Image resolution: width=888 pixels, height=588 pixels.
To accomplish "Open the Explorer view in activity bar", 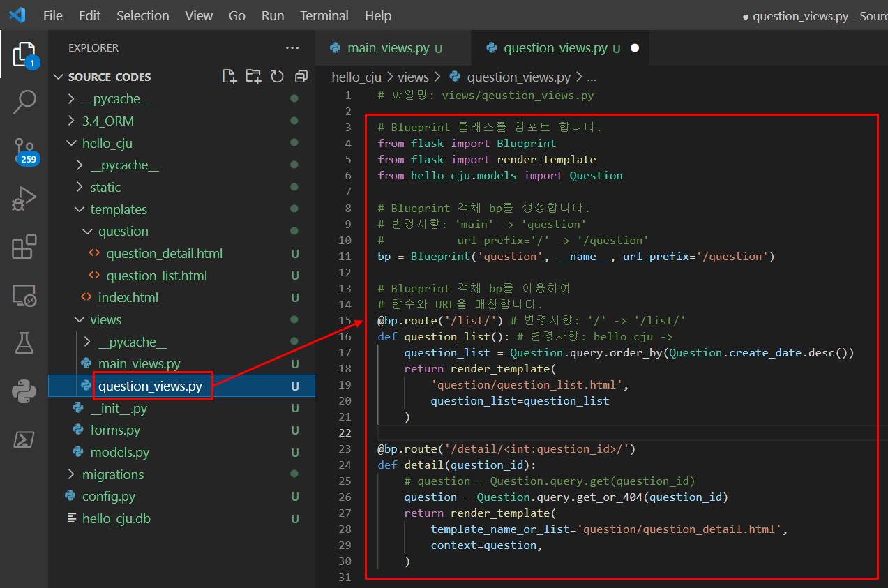I will coord(24,54).
